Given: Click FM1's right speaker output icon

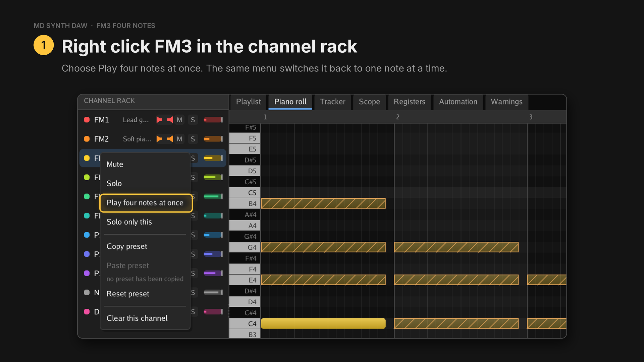Looking at the screenshot, I should tap(170, 120).
